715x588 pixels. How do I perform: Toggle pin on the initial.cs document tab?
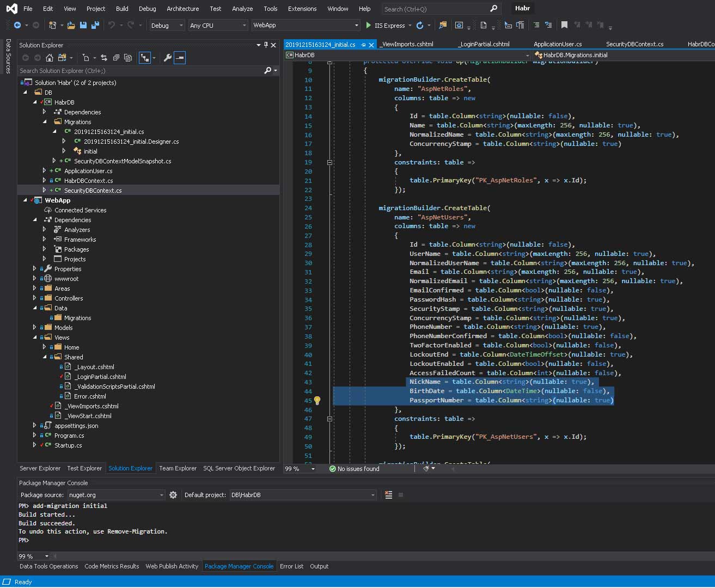click(363, 45)
